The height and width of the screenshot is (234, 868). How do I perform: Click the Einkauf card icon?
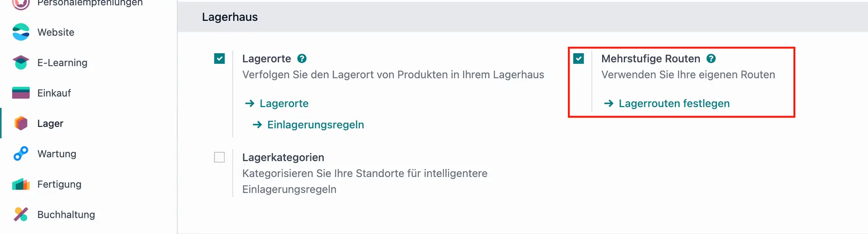pyautogui.click(x=21, y=93)
